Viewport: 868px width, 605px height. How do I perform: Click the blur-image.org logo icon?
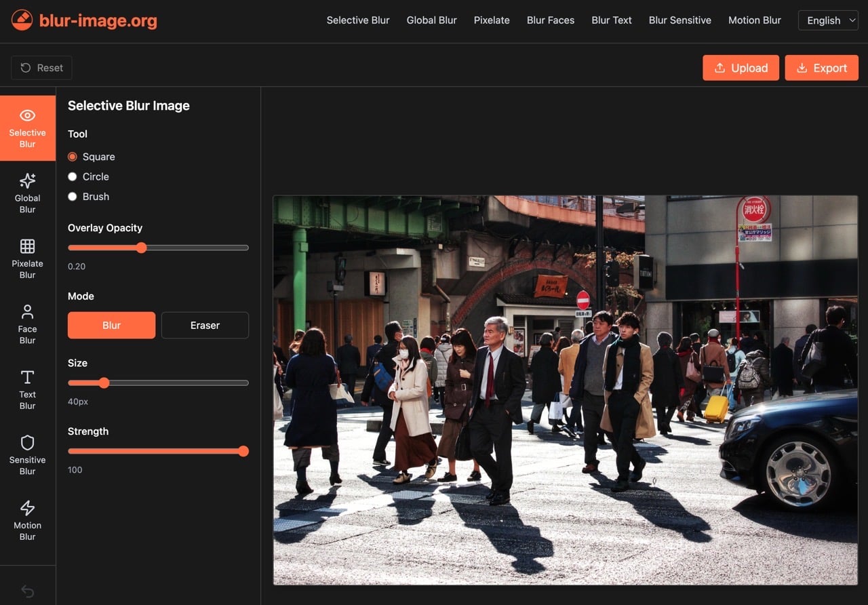pos(22,20)
